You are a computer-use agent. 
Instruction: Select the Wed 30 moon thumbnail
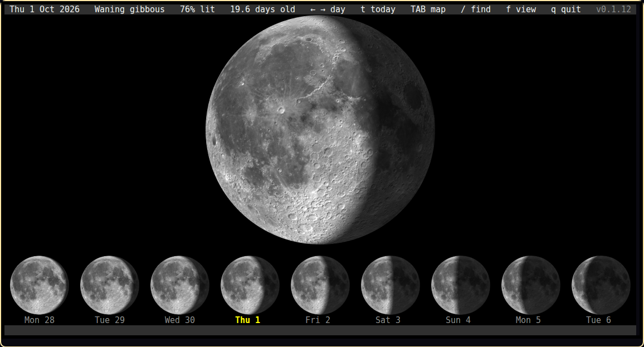[x=179, y=285]
